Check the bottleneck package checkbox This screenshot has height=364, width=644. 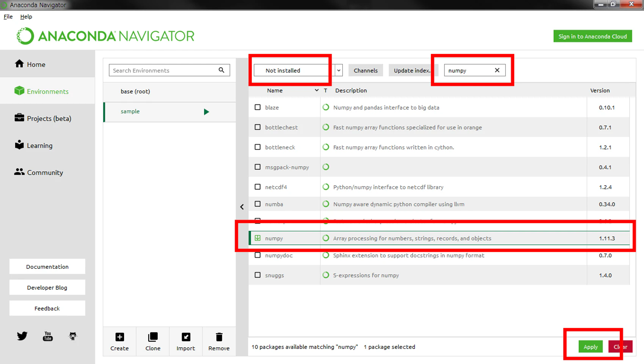[258, 147]
